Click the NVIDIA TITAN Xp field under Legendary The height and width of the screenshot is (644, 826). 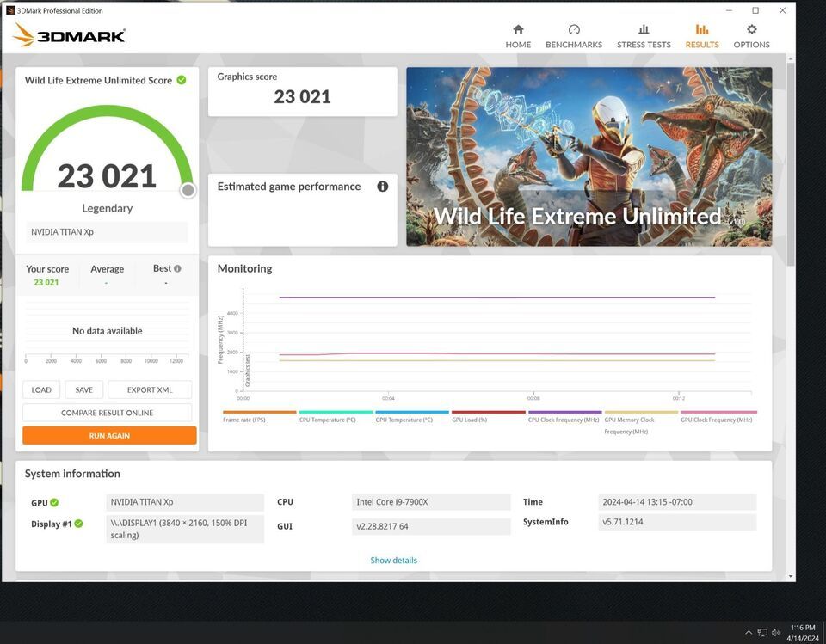click(x=107, y=231)
